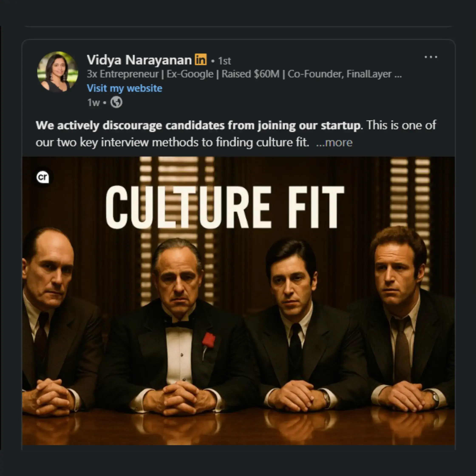
Task: Expand post text via "...more"
Action: click(x=334, y=143)
